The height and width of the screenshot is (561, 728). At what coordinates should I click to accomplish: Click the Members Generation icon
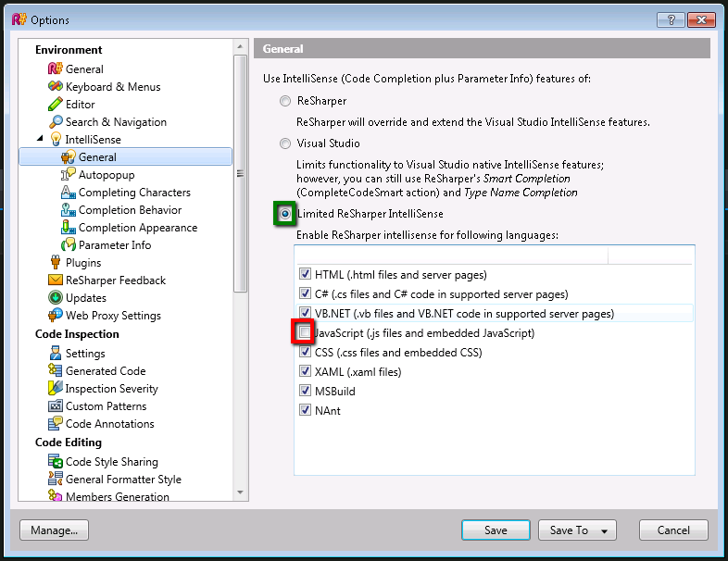55,495
